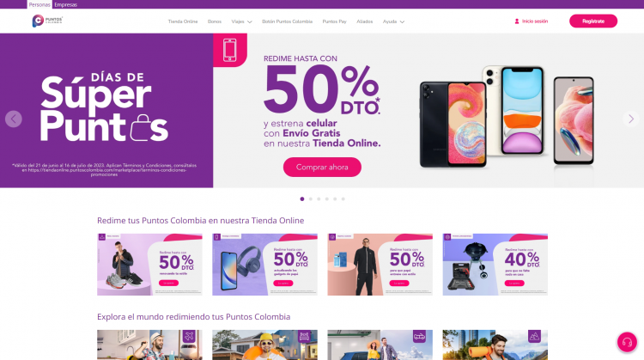Expand the Viajes dropdown menu
The height and width of the screenshot is (360, 644).
click(241, 21)
